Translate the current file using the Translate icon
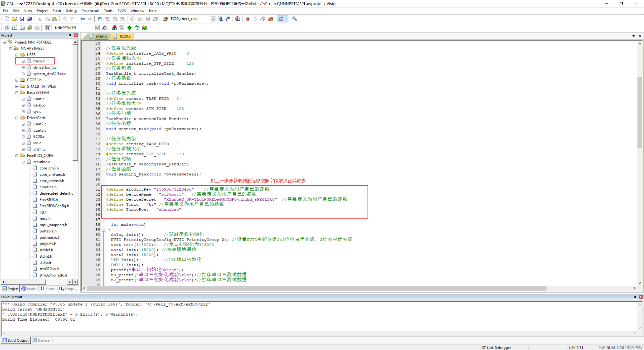Viewport: 644px width, 350px height. tap(7, 28)
